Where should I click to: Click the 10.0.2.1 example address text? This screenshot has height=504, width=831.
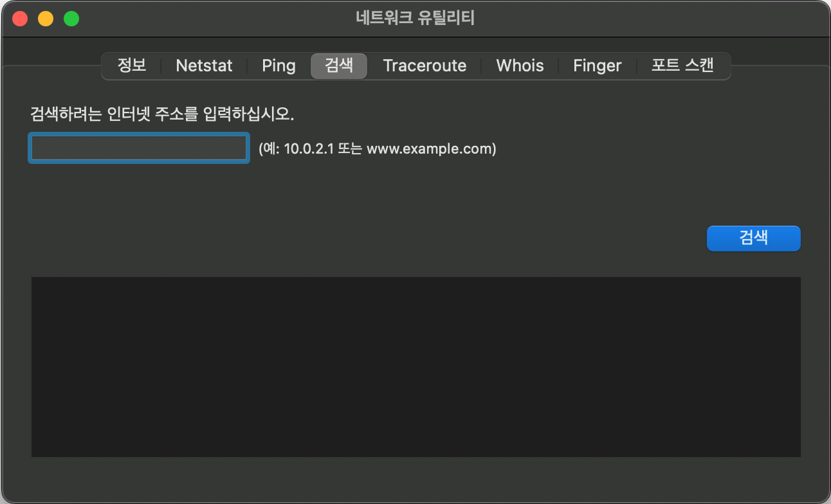point(309,149)
